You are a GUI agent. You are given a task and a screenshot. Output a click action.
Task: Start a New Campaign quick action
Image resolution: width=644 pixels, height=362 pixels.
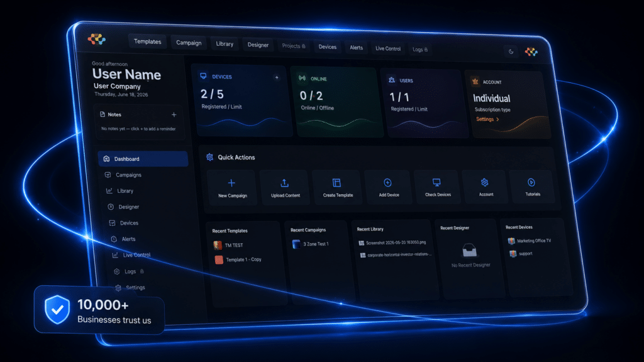point(233,188)
